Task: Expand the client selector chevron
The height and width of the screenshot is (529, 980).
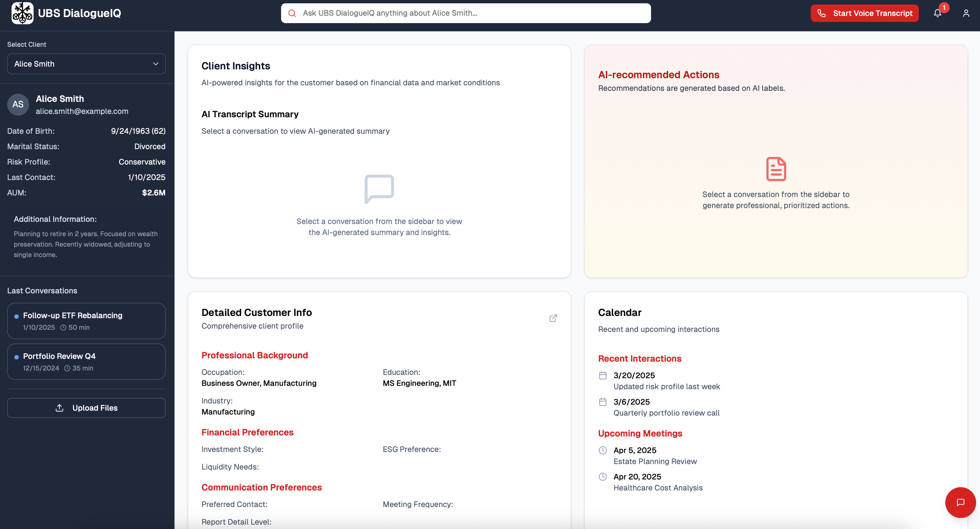Action: click(x=156, y=64)
